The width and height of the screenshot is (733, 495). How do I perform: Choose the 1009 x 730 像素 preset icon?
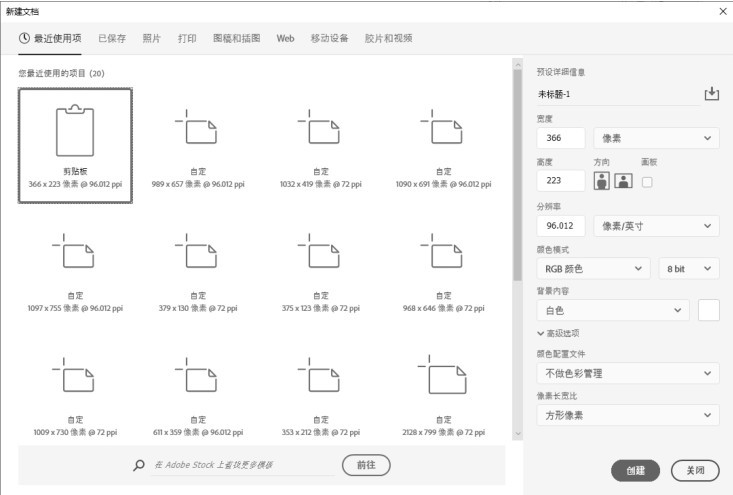73,375
